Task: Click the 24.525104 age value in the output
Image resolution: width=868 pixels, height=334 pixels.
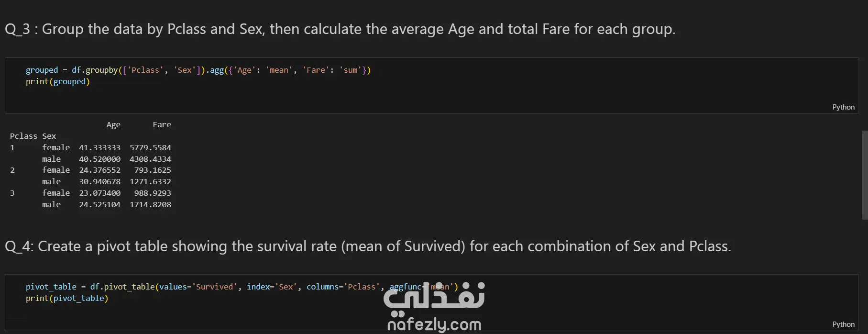Action: coord(99,205)
